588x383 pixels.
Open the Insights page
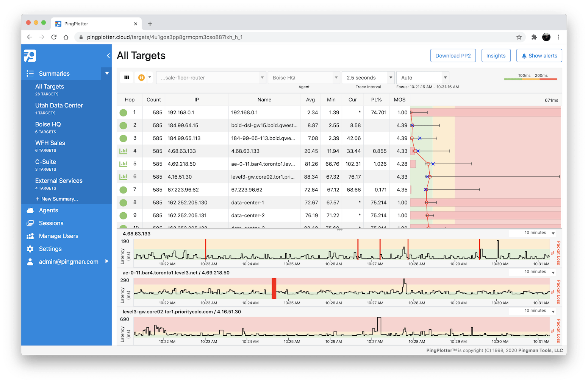pyautogui.click(x=496, y=55)
